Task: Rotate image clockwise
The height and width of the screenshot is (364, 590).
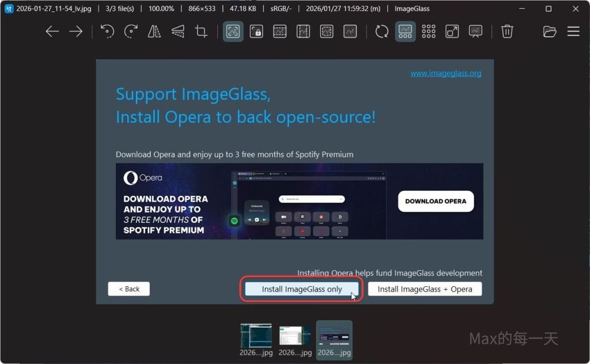Action: click(x=131, y=32)
